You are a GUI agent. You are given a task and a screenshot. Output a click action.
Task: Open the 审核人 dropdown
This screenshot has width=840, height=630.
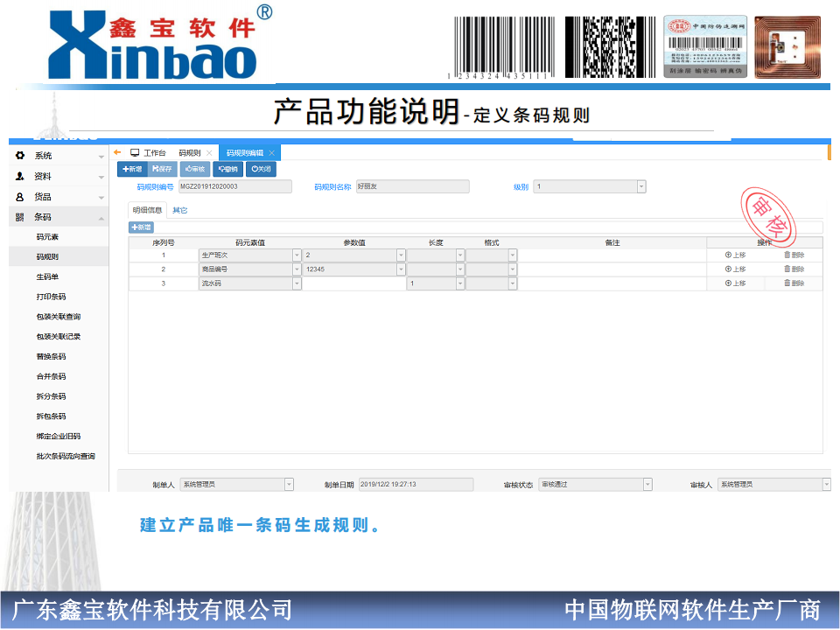click(x=827, y=484)
